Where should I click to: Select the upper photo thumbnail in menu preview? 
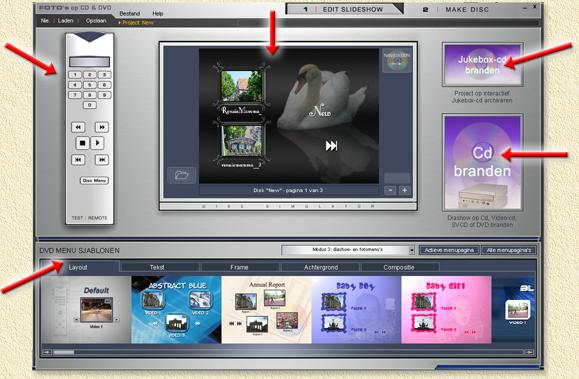pyautogui.click(x=241, y=86)
